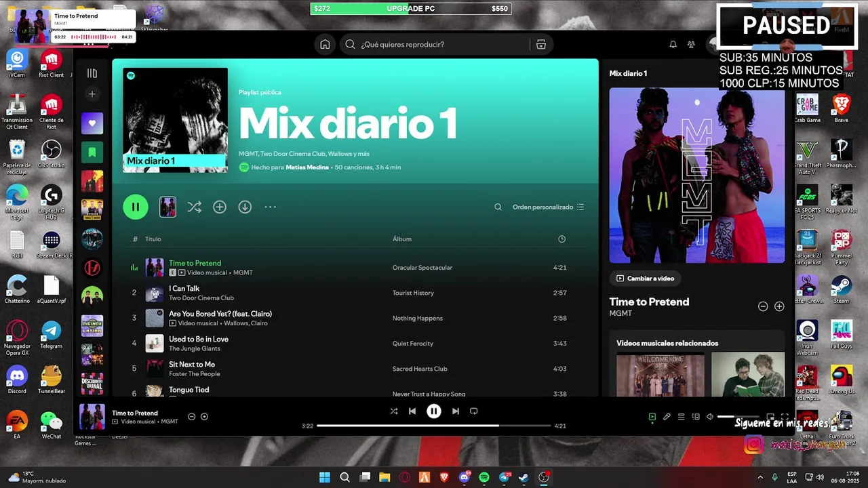
Task: Select the I Can Talk track row
Action: pos(355,293)
